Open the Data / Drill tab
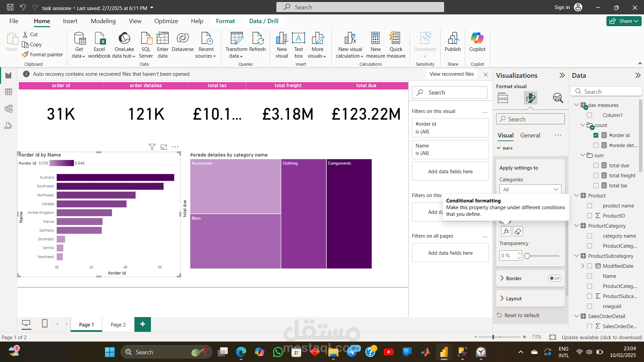 tap(264, 21)
